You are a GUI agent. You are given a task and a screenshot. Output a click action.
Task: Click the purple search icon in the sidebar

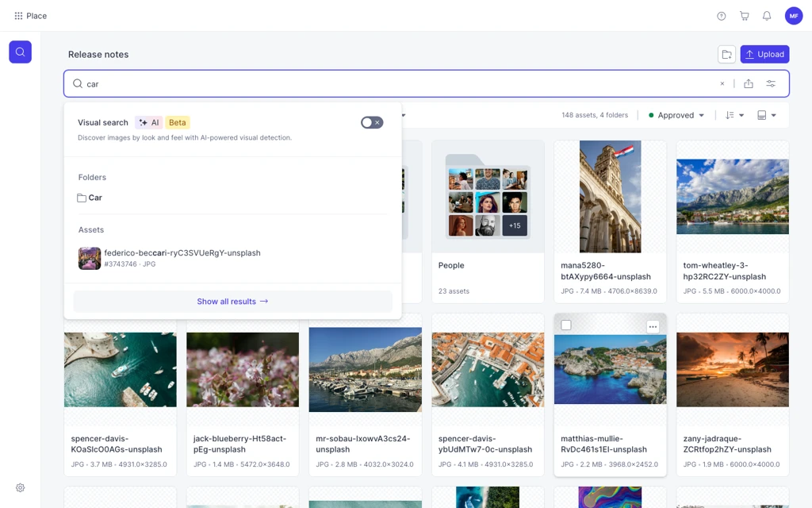coord(20,52)
